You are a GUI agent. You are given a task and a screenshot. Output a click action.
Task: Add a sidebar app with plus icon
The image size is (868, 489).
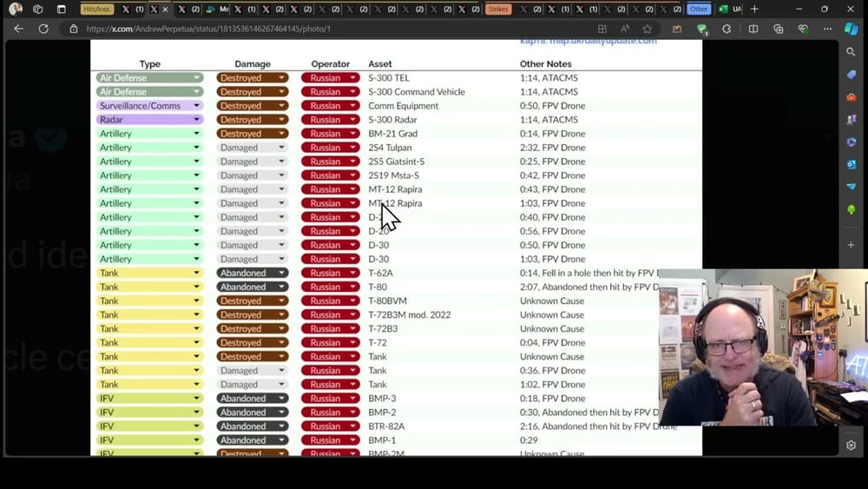point(852,245)
